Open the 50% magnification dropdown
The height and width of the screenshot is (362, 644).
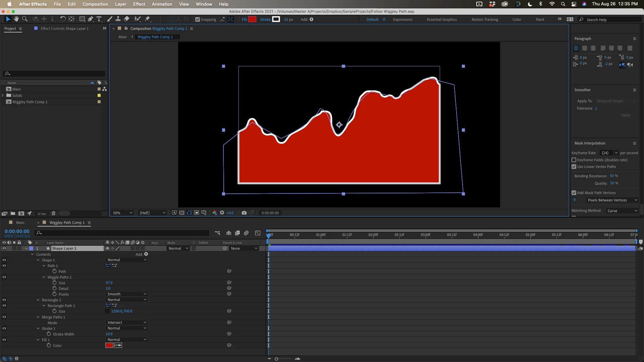coord(122,213)
